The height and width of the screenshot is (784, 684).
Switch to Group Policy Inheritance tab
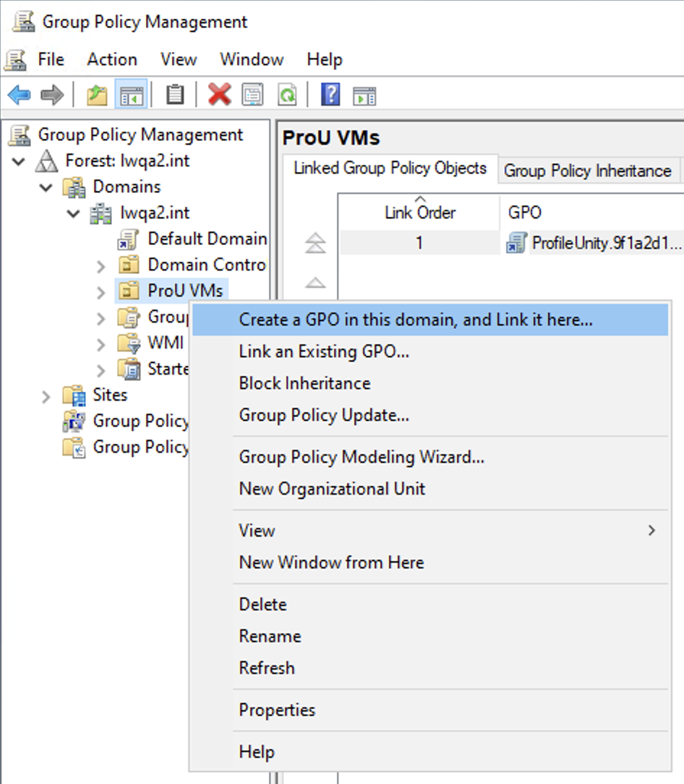tap(587, 171)
